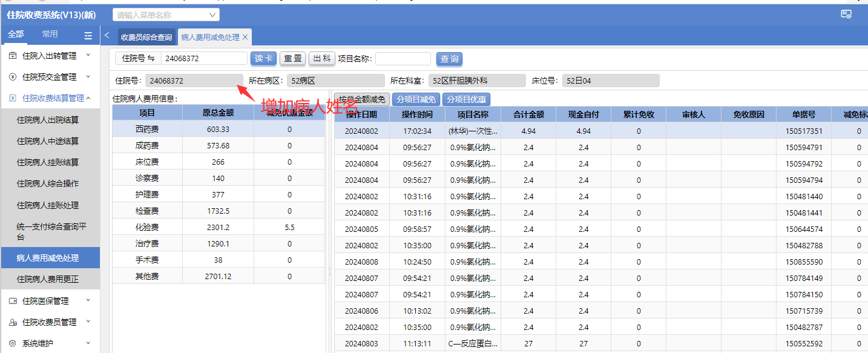Click the 按总金额减免 button
Screen dimensions: 868x353
363,99
